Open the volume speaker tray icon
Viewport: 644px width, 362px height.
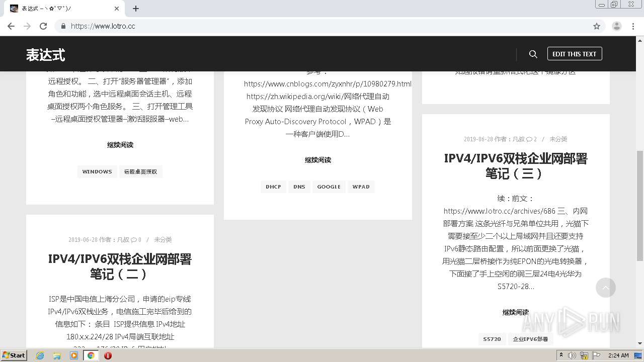(572, 355)
